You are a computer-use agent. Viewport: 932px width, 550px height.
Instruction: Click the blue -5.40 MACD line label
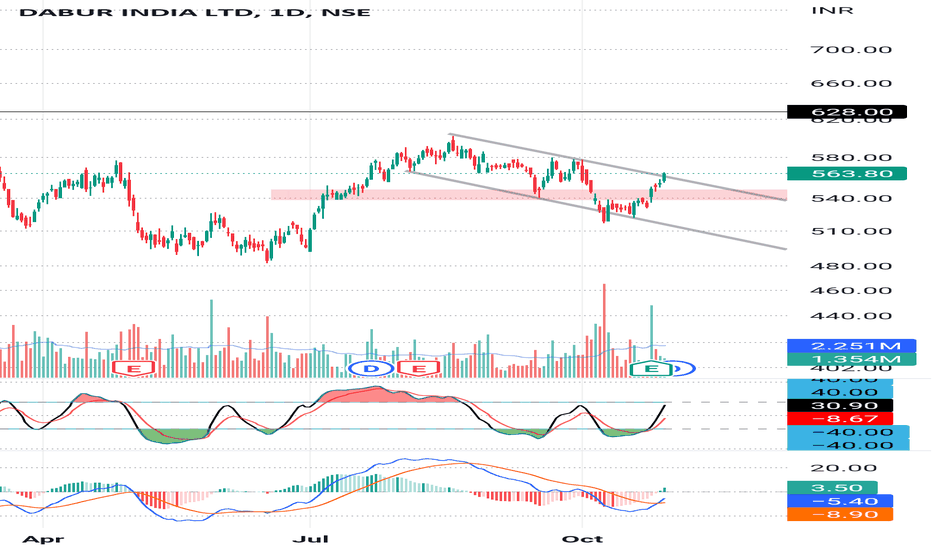[x=840, y=501]
